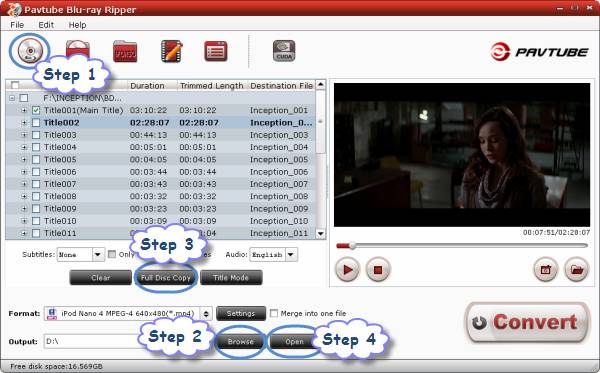Expand the Title001 tree node
Screen dimensions: 600x373
pos(24,111)
